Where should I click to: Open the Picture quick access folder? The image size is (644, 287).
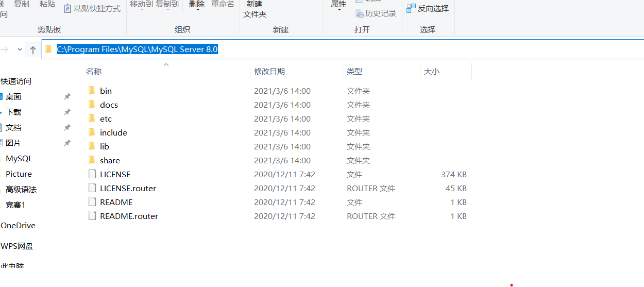[x=19, y=174]
